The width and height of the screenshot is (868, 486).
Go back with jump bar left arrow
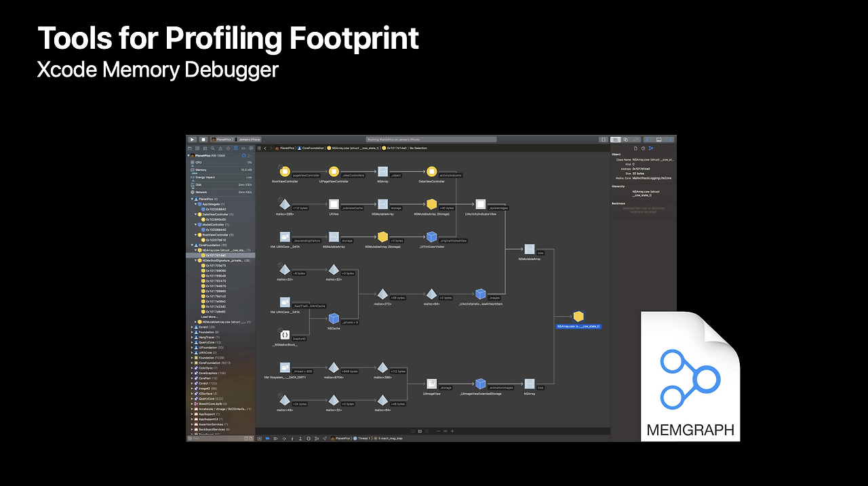tap(265, 148)
